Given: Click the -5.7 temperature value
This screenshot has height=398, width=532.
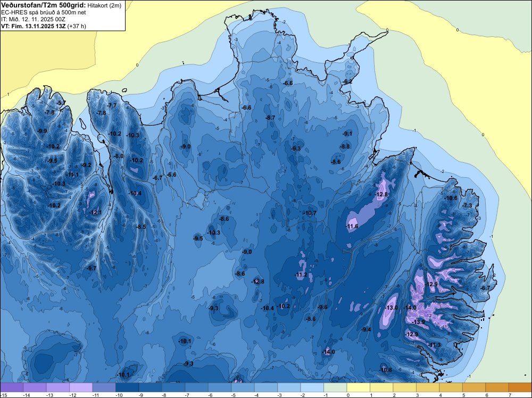Looking at the screenshot, I should click(x=61, y=103).
